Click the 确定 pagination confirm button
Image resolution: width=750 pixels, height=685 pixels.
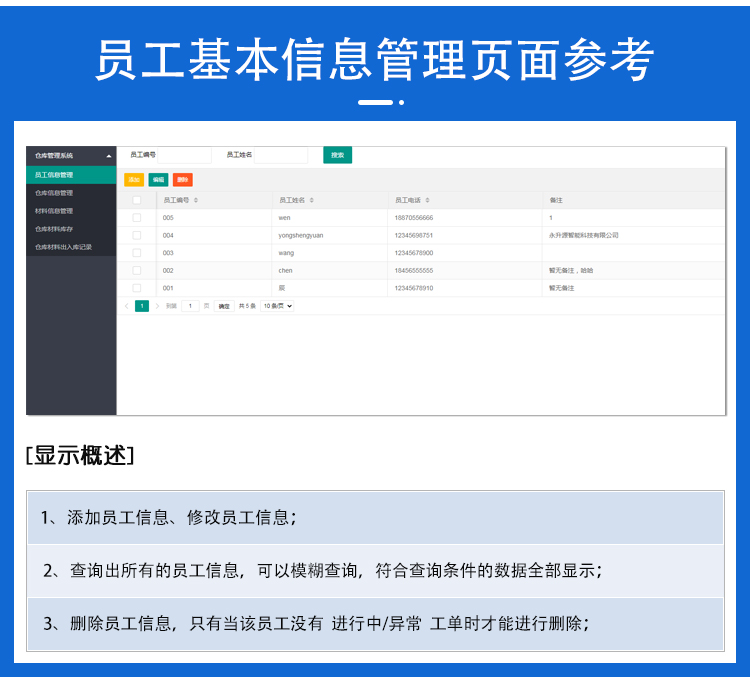(x=224, y=306)
